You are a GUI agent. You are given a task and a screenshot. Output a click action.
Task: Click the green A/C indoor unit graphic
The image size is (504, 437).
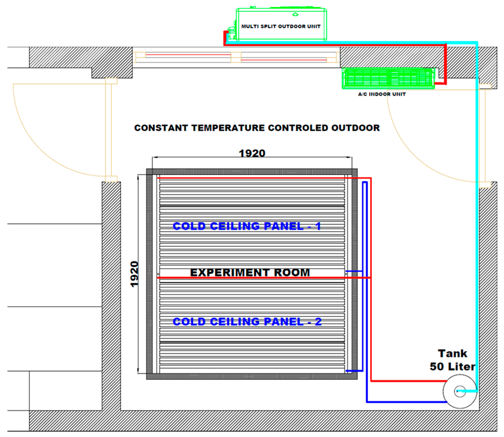point(388,79)
